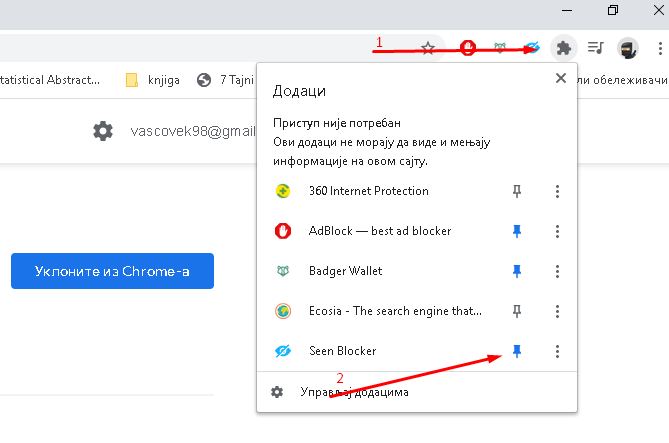The height and width of the screenshot is (443, 669).
Task: Unpin AdBlock from the toolbar
Action: pos(517,231)
